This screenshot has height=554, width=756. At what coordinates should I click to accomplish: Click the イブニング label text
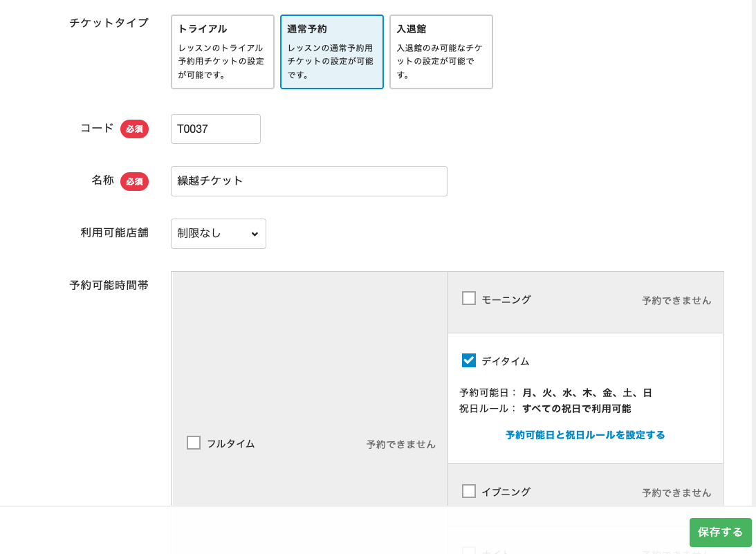[x=506, y=492]
